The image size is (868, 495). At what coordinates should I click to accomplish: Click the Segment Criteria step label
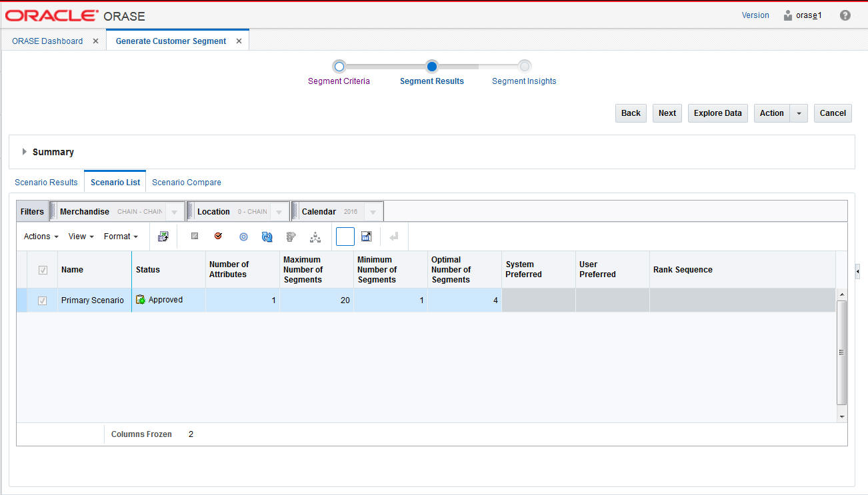point(339,81)
